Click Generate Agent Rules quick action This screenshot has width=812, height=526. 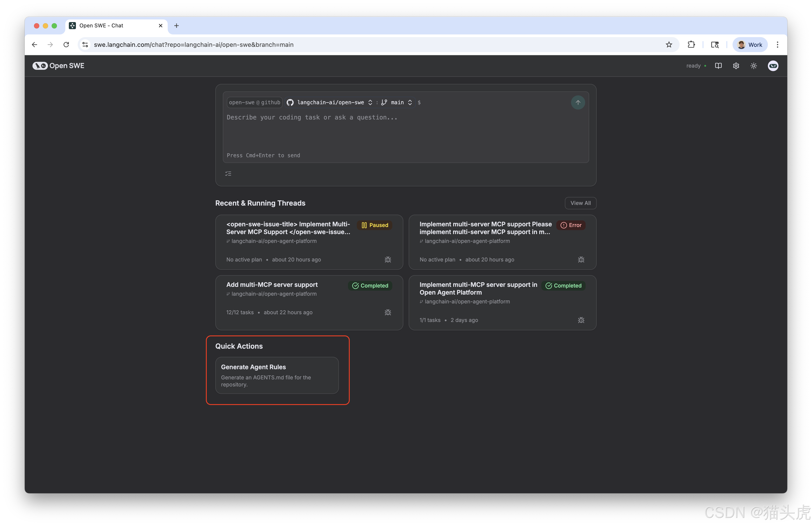[277, 375]
